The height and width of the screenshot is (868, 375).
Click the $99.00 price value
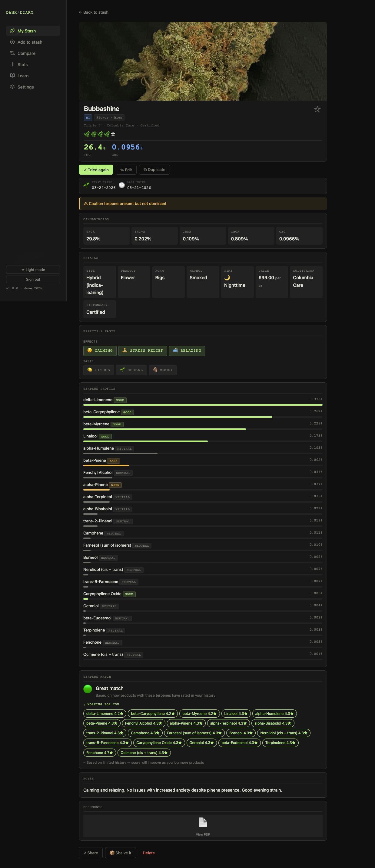pyautogui.click(x=266, y=278)
